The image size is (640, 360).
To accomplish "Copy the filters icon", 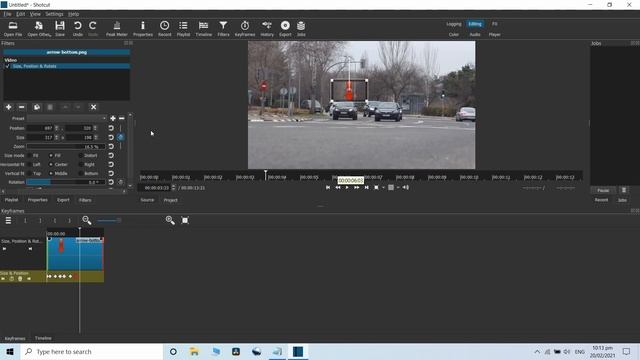I will click(37, 107).
